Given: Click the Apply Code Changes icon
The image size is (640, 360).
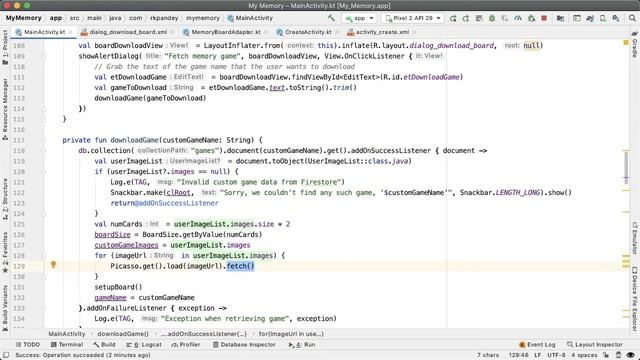Looking at the screenshot, I should pos(479,18).
